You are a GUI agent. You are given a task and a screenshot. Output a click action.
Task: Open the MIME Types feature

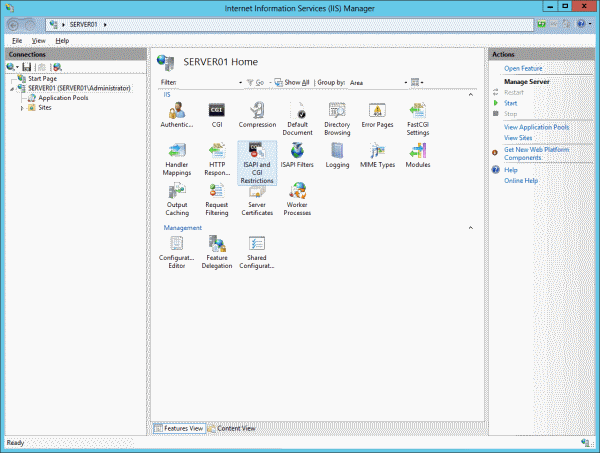(x=377, y=155)
